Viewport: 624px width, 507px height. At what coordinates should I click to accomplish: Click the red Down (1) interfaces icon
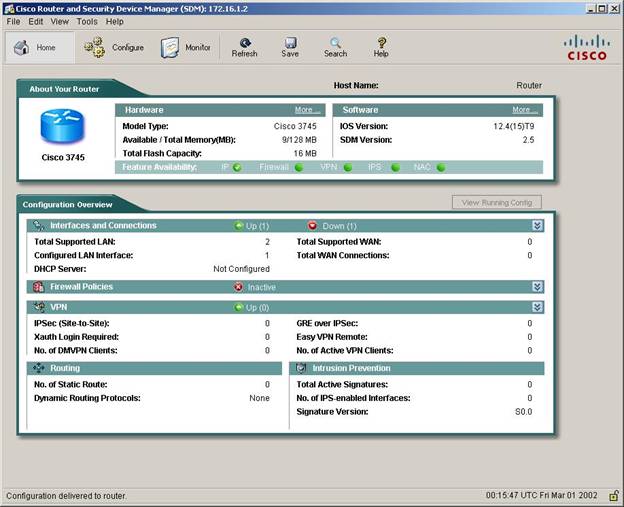pyautogui.click(x=312, y=226)
